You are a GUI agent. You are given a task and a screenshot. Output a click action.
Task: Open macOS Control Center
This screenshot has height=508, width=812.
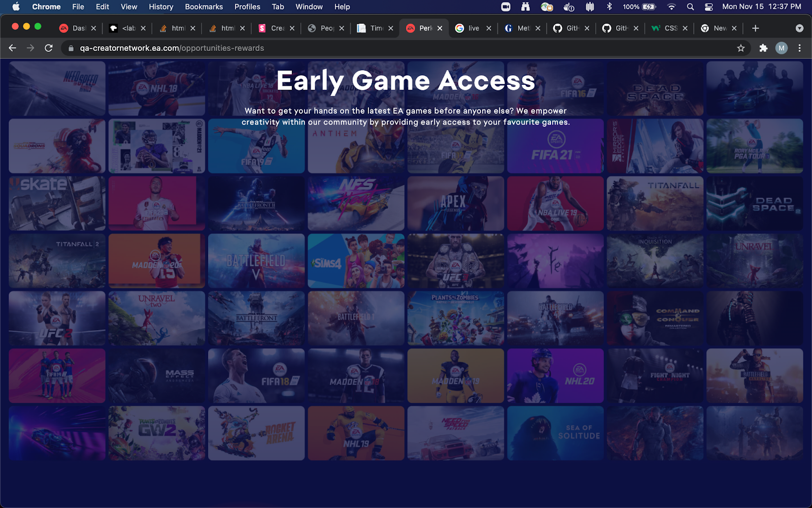point(709,7)
